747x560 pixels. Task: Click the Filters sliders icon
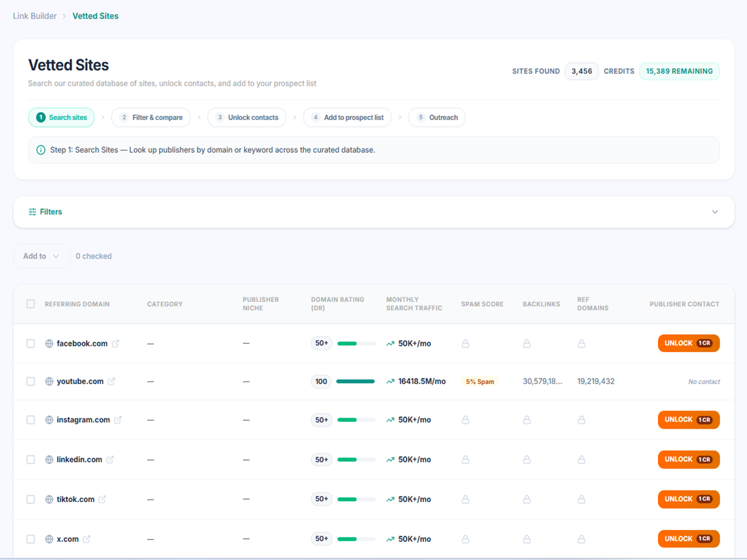point(32,212)
